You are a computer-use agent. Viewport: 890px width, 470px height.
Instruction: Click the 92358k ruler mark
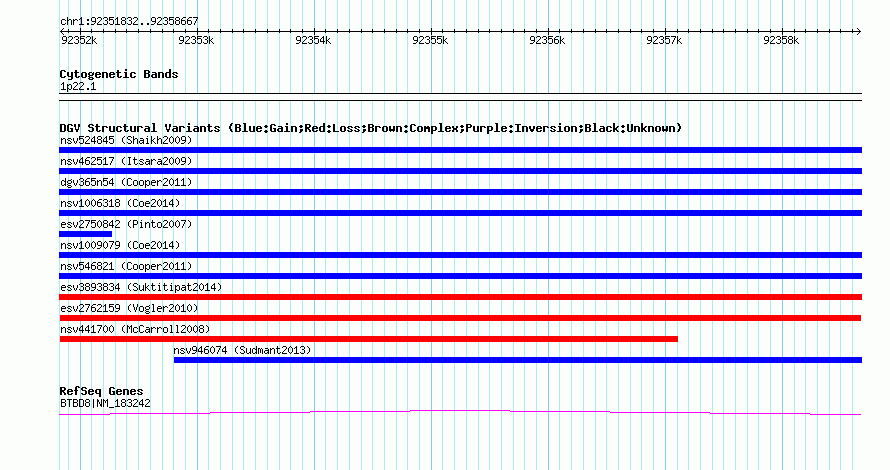781,40
